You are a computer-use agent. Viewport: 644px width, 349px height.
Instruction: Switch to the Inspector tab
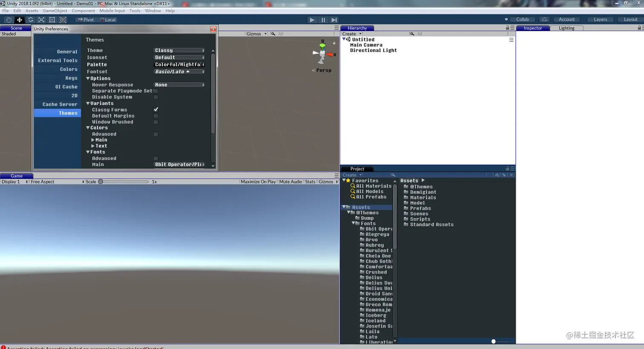(533, 28)
